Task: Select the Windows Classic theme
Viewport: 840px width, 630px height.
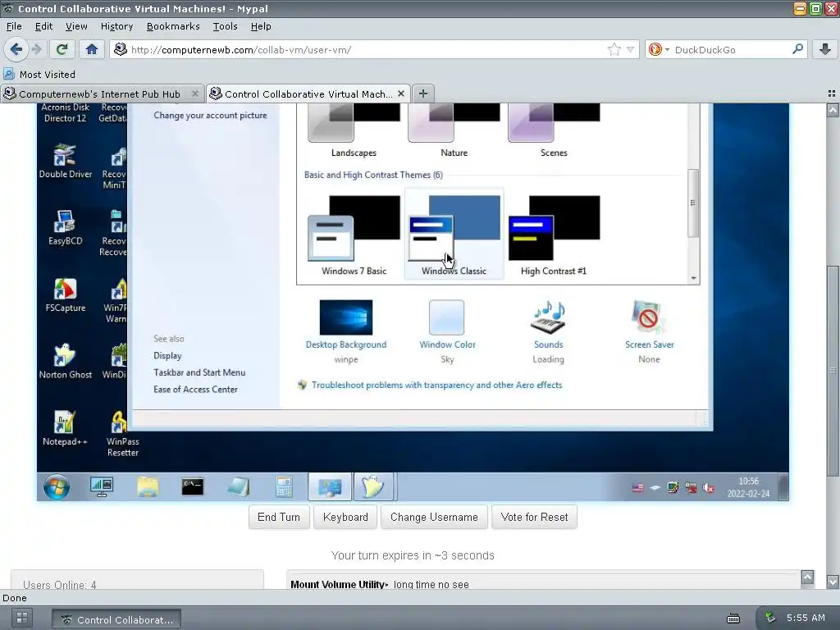Action: [x=454, y=235]
